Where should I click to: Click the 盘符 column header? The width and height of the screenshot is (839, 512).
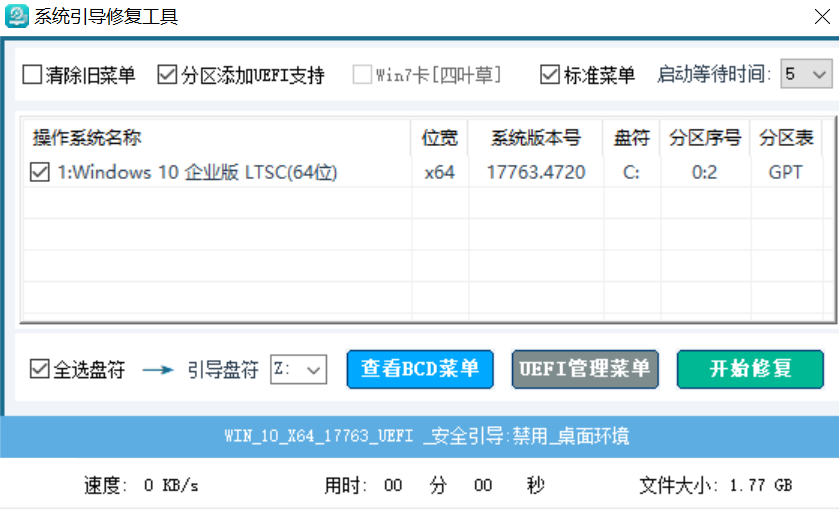click(631, 138)
